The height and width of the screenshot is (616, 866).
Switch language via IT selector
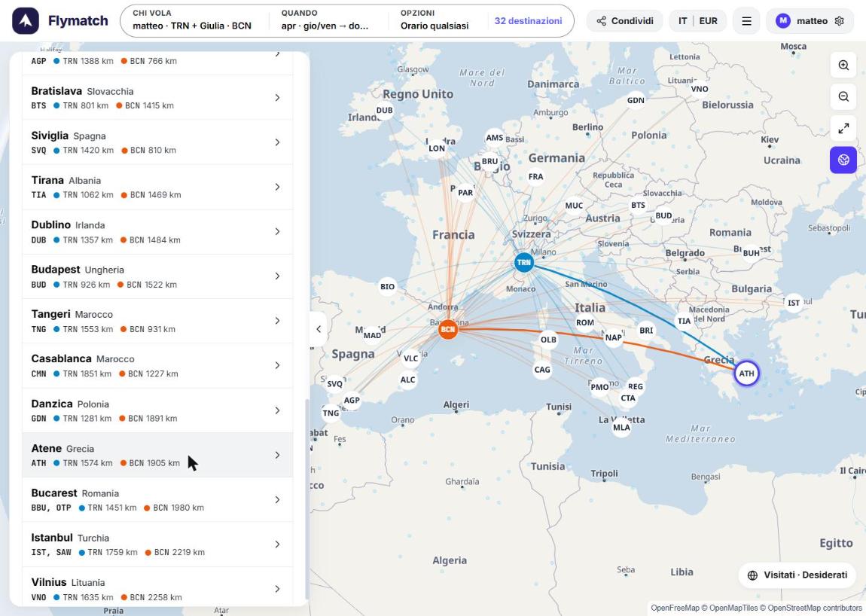tap(683, 21)
